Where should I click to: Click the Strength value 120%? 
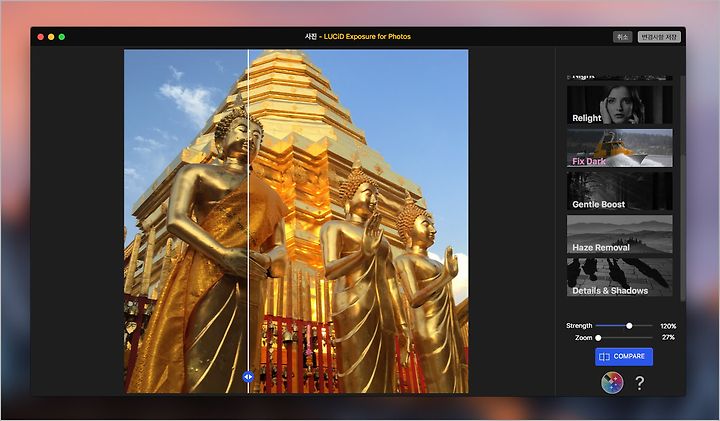668,326
